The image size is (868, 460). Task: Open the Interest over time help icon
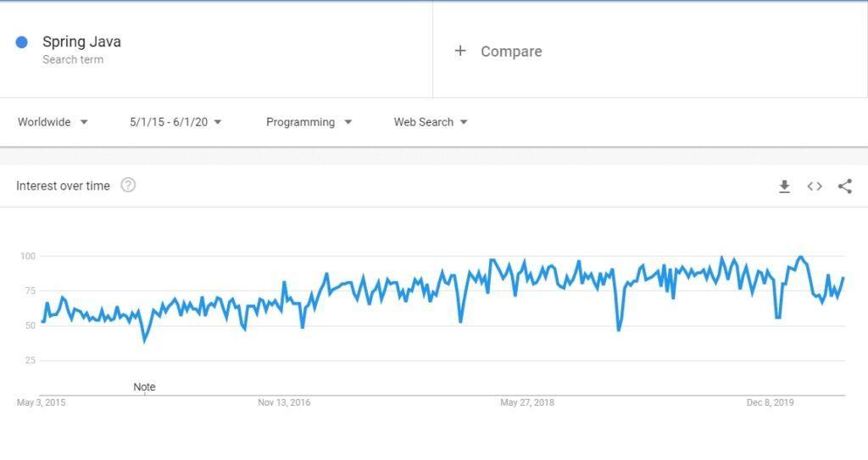tap(128, 185)
